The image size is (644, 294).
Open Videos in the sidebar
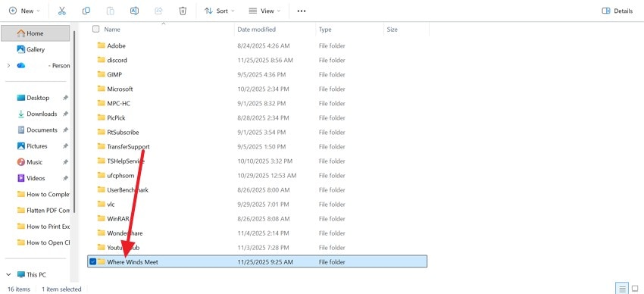click(x=36, y=178)
